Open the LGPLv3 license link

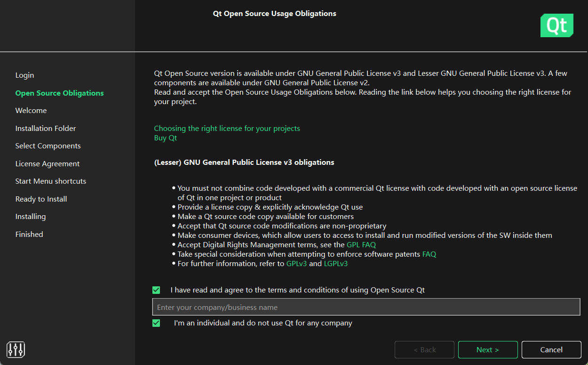click(336, 263)
